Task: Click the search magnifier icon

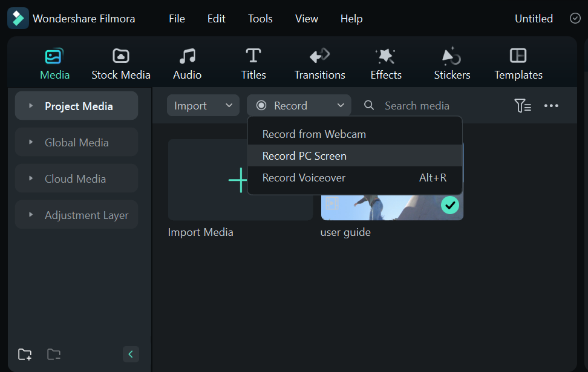Action: pyautogui.click(x=369, y=105)
